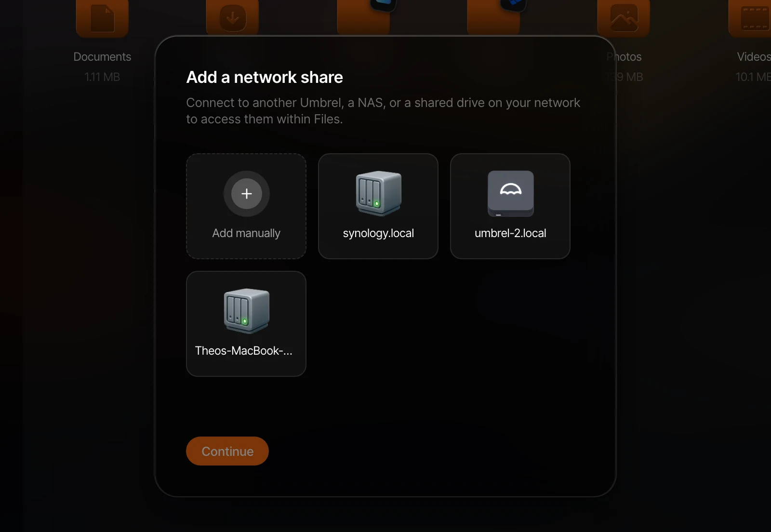Open the Downloads folder icon in Files
771x532 pixels.
pos(233,18)
